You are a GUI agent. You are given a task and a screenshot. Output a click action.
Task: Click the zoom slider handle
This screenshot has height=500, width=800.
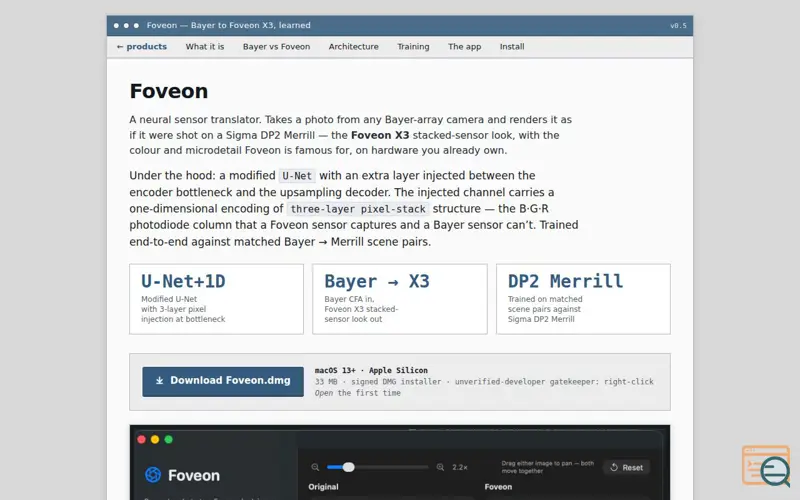pyautogui.click(x=348, y=467)
